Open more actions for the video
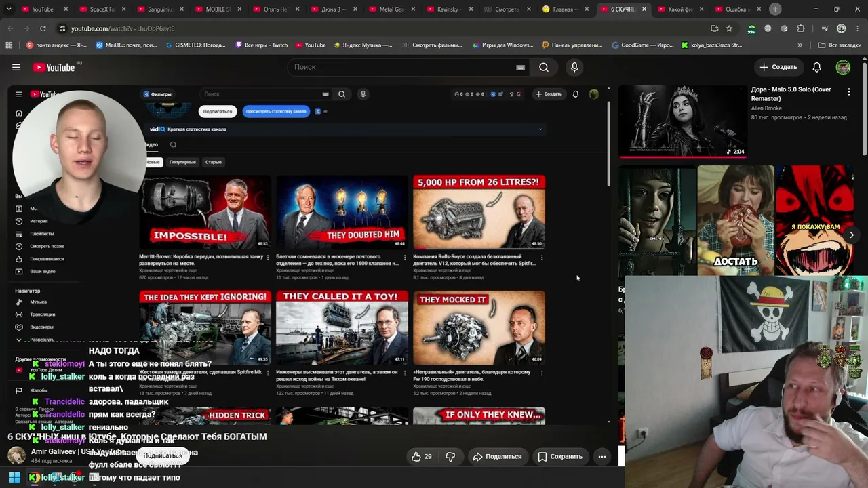This screenshot has width=868, height=488. 601,457
